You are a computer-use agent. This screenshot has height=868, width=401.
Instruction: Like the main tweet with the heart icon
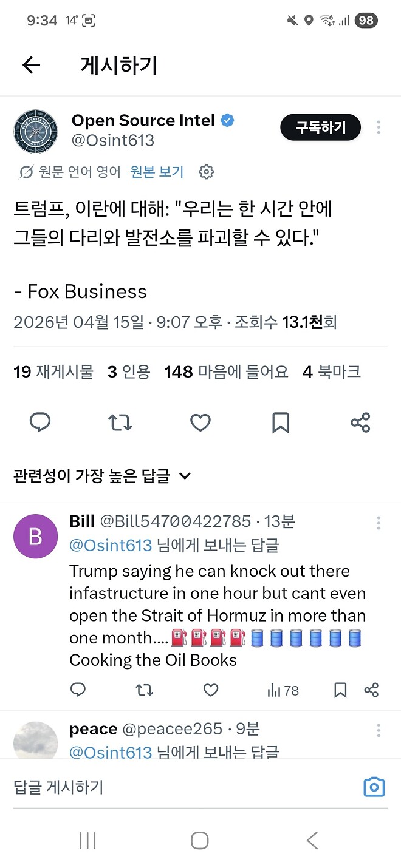click(x=200, y=422)
